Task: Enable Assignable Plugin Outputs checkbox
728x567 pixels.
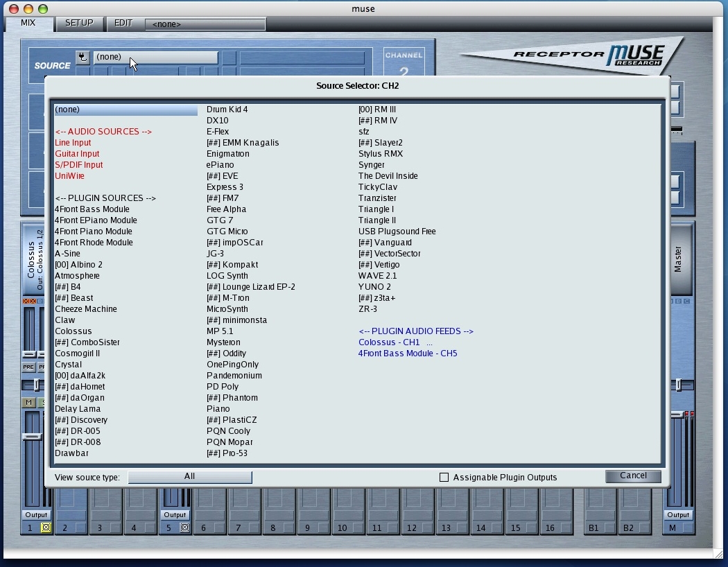Action: coord(444,477)
